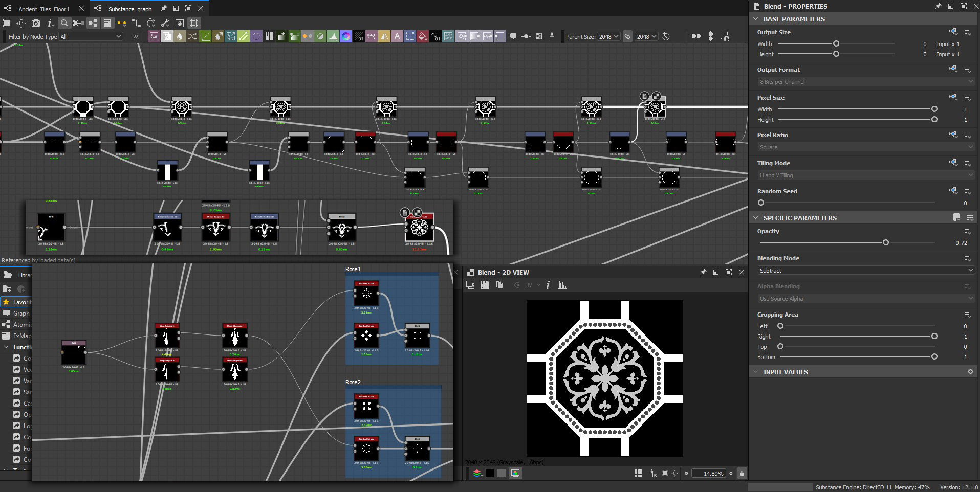Add a Blur node (droplet icon)

point(180,36)
